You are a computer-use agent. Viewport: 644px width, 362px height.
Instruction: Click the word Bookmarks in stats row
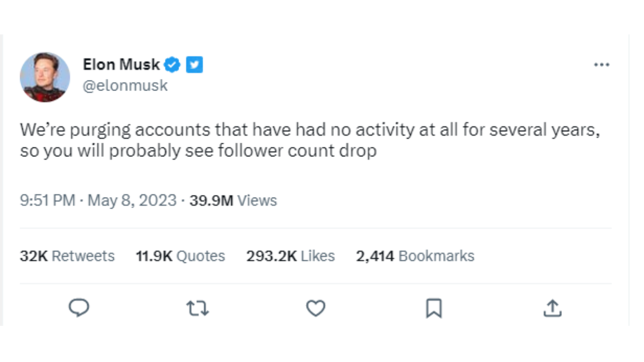[436, 256]
